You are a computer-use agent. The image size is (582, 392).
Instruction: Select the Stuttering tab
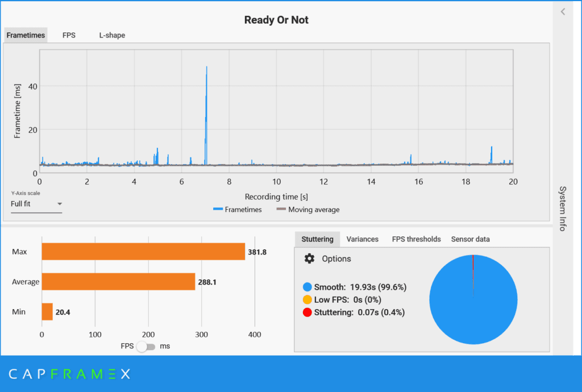pyautogui.click(x=317, y=239)
